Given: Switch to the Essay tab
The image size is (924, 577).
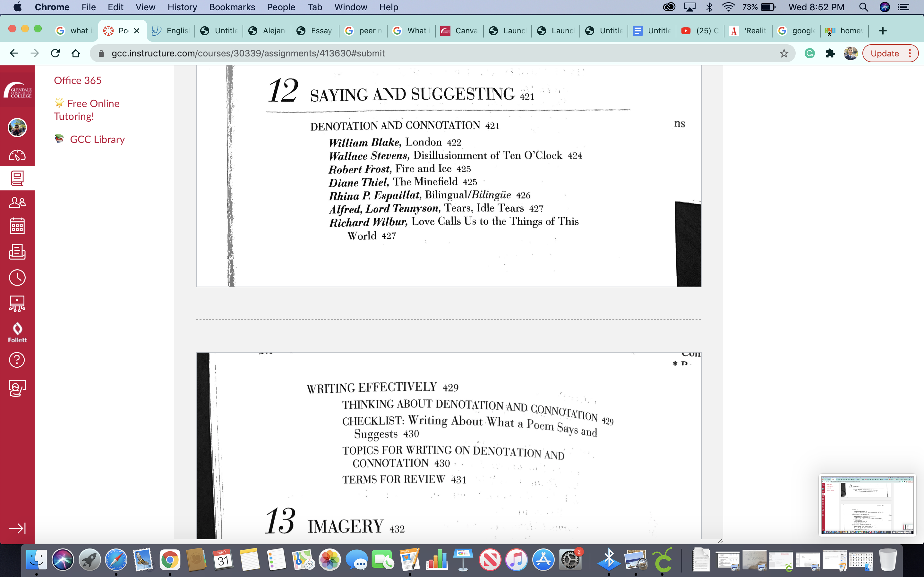Looking at the screenshot, I should click(x=315, y=30).
